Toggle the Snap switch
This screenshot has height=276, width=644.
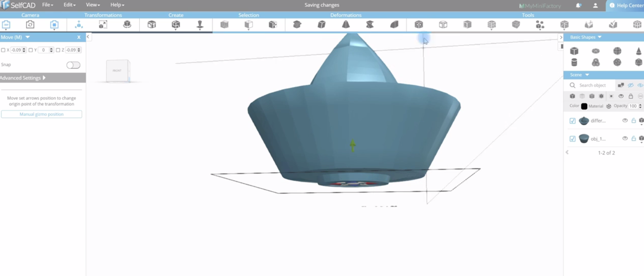click(73, 65)
